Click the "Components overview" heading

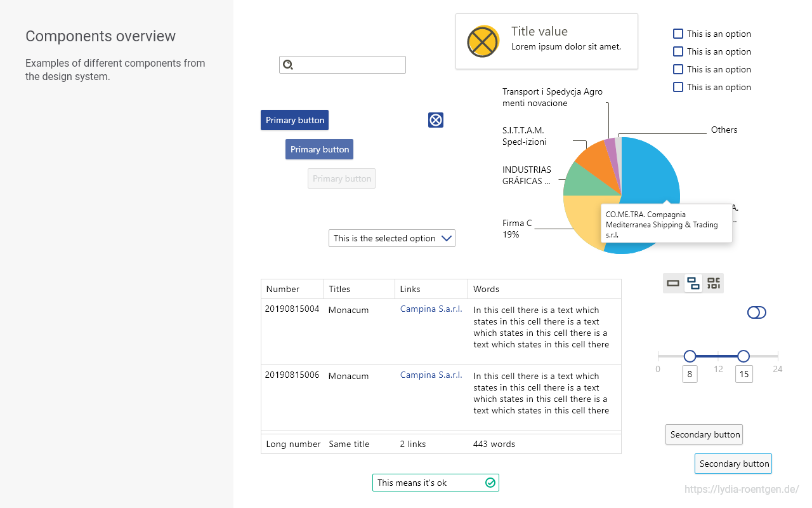[100, 36]
